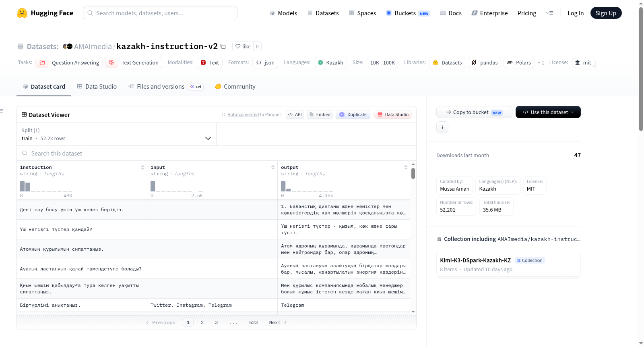The width and height of the screenshot is (644, 347).
Task: Select the json format tag
Action: point(265,62)
